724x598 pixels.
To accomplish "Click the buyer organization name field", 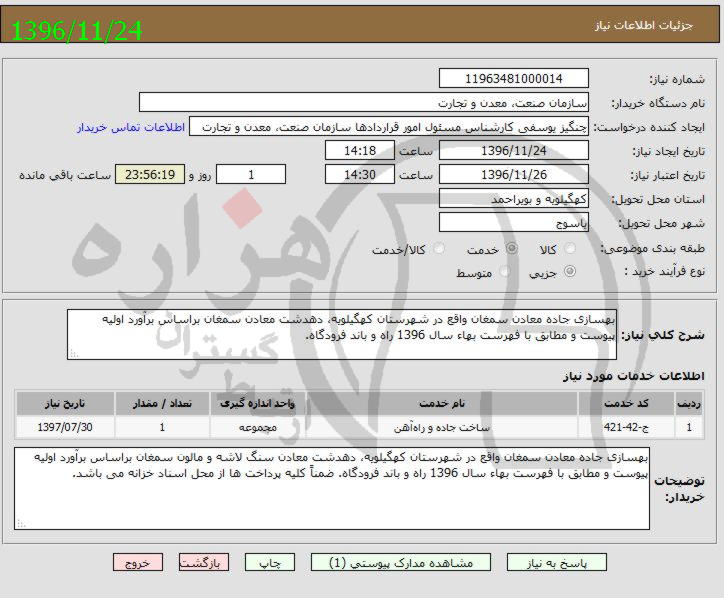I will click(x=364, y=102).
